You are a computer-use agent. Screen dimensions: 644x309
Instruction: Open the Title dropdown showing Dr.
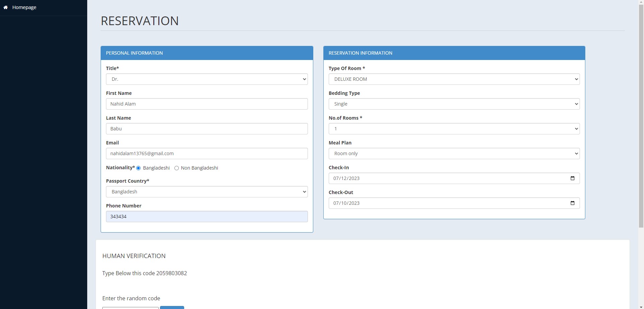(x=207, y=79)
